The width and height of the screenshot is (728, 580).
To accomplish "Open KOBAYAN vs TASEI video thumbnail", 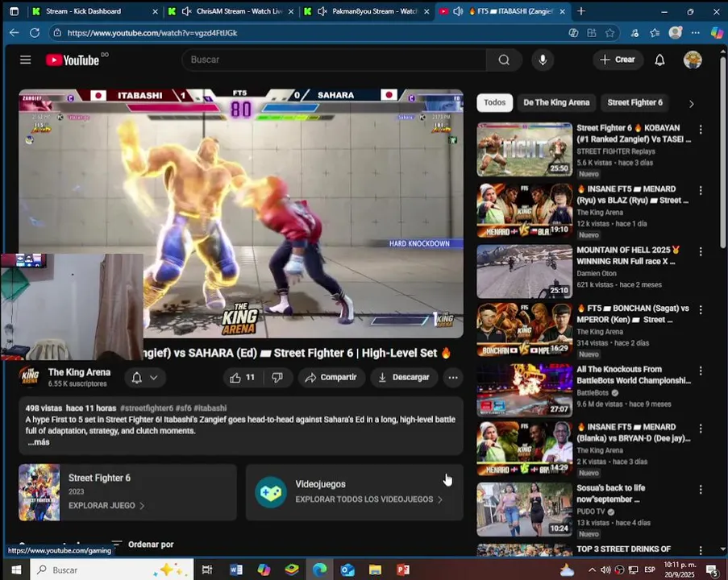I will 525,149.
